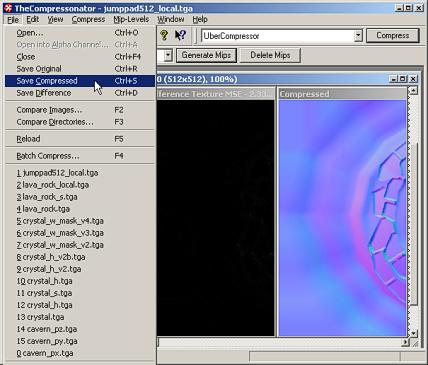The height and width of the screenshot is (365, 428).
Task: Open recent file 4 lava_rock.tga
Action: [x=80, y=209]
